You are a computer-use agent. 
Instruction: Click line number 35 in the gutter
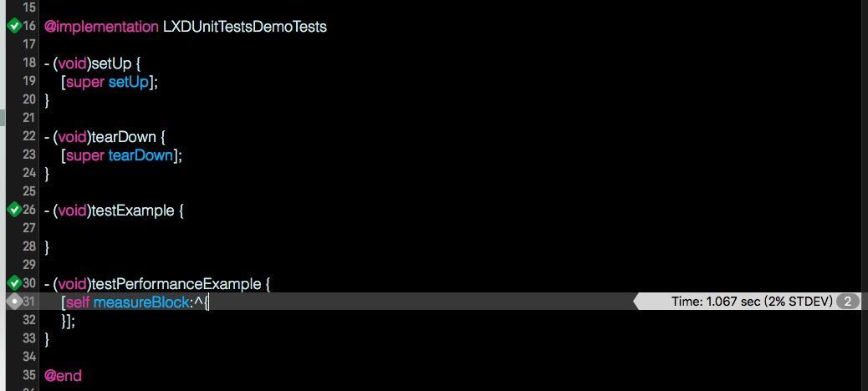[29, 375]
